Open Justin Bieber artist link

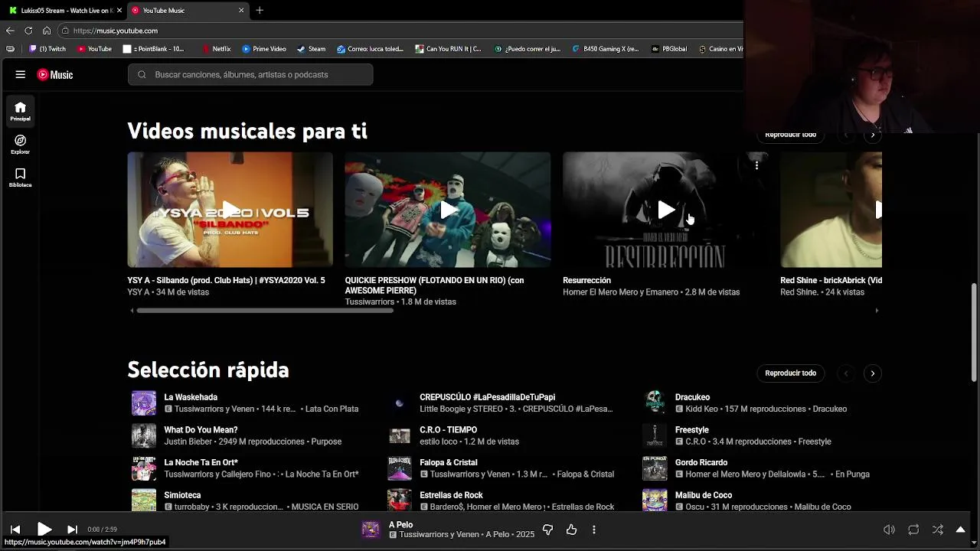[x=189, y=442]
